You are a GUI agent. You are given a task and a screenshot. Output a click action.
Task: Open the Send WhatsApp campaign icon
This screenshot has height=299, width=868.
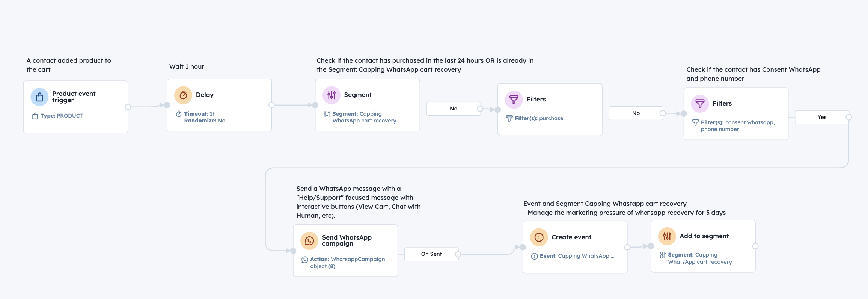[309, 241]
